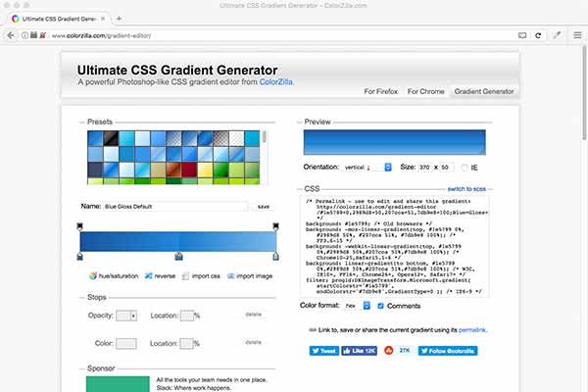The width and height of the screenshot is (588, 392).
Task: Open the Opacity field arrow stepper
Action: pyautogui.click(x=133, y=316)
